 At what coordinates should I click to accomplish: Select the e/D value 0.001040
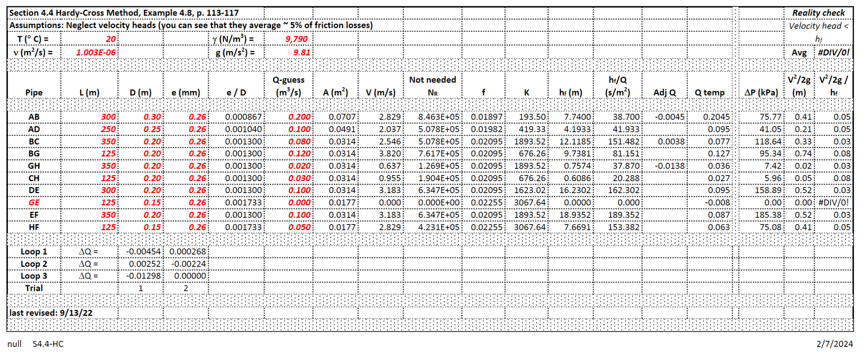[243, 129]
